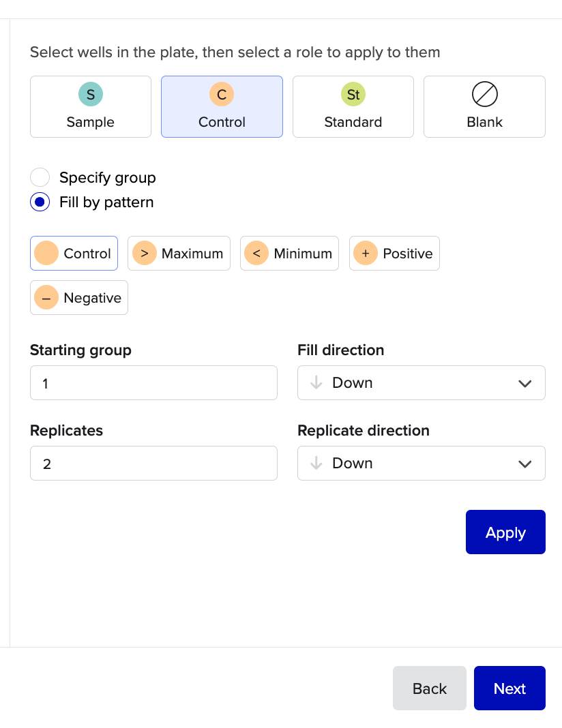Image resolution: width=562 pixels, height=728 pixels.
Task: Select the Sample role icon
Action: tap(91, 95)
